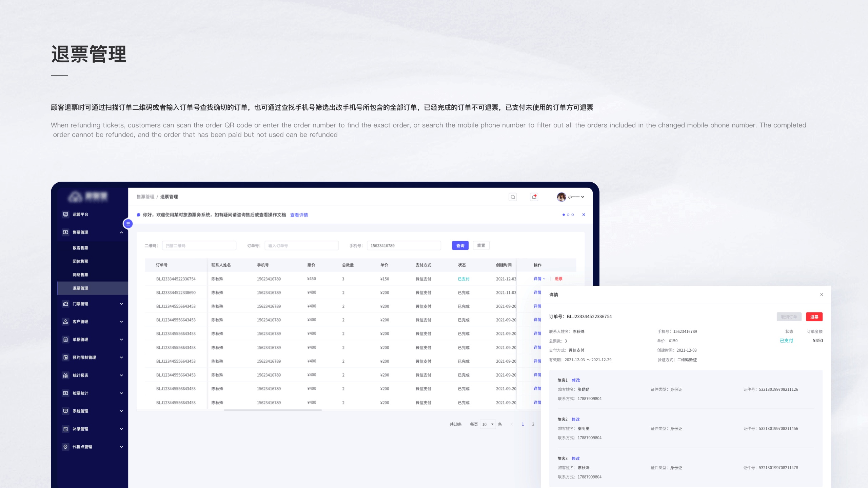868x488 pixels.
Task: Select 网络售票 in the sidebar submenu
Action: [80, 275]
